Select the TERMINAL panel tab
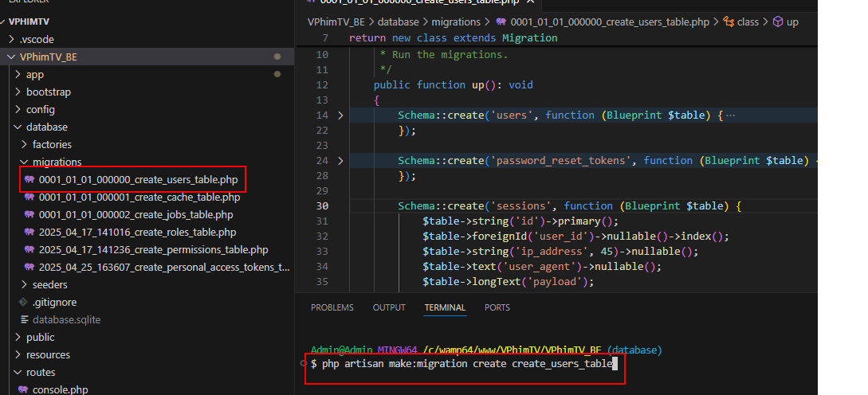868x395 pixels. (x=445, y=307)
